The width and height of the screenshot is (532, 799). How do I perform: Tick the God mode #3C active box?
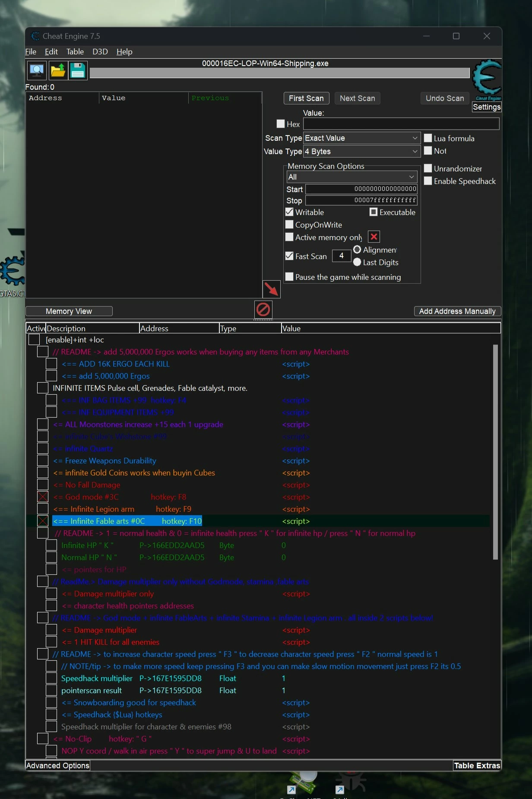(x=43, y=497)
